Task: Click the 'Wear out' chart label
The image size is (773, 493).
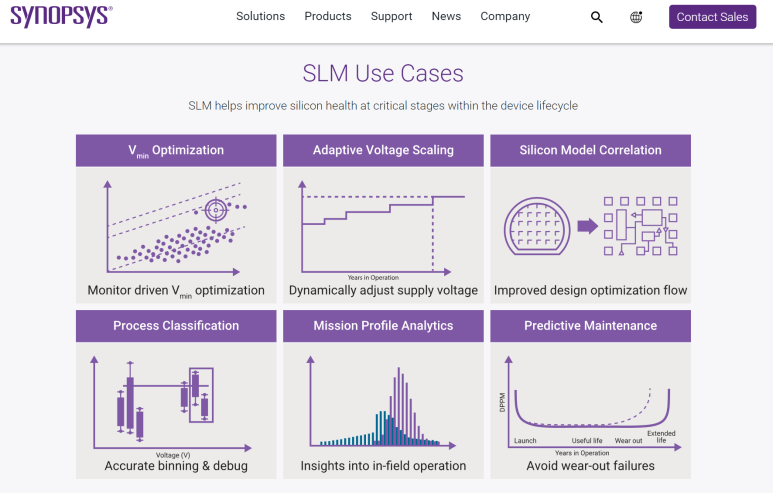Action: (629, 441)
